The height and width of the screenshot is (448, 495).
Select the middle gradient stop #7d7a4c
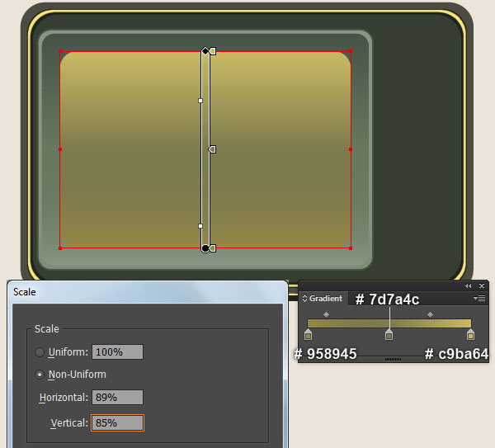(x=389, y=335)
